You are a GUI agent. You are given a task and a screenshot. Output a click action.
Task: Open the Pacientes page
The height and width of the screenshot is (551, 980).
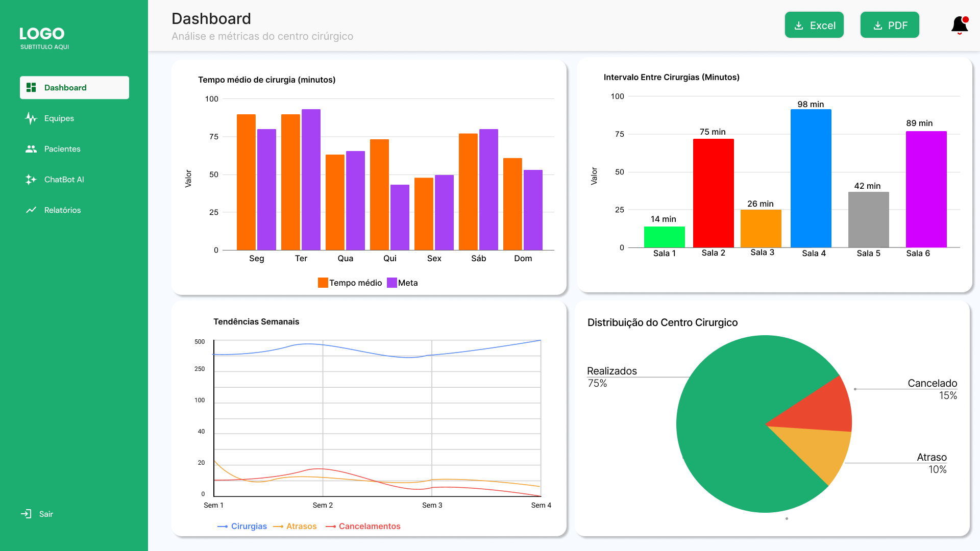click(62, 149)
